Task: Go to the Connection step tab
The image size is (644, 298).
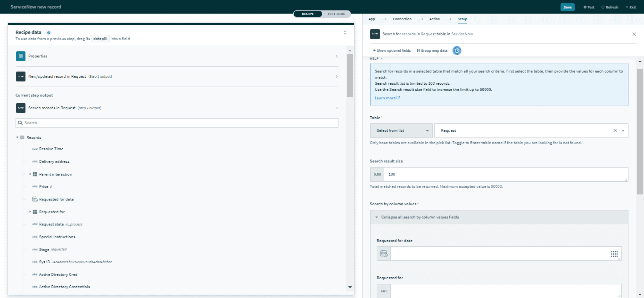Action: click(x=402, y=19)
